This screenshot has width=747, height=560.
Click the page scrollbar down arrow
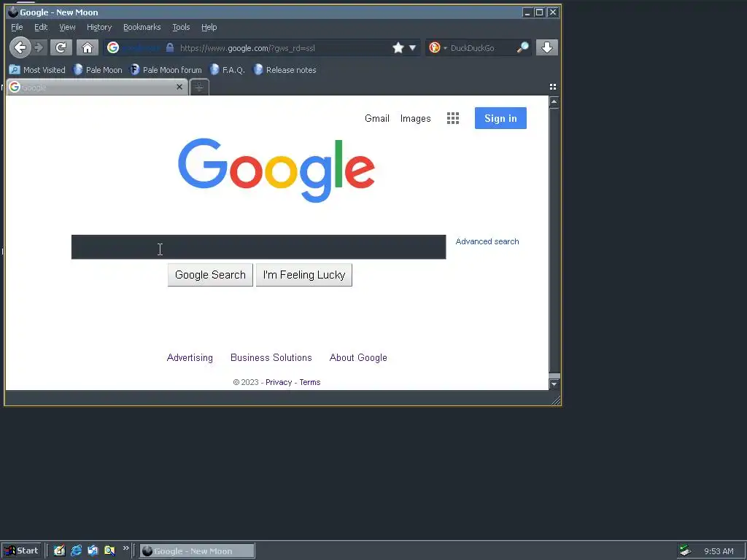[x=554, y=384]
